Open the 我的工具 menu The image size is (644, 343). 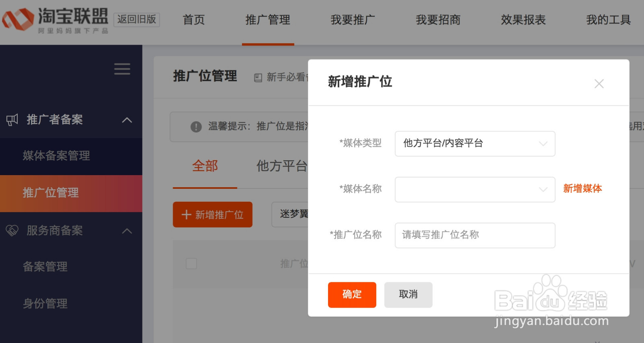(x=608, y=19)
